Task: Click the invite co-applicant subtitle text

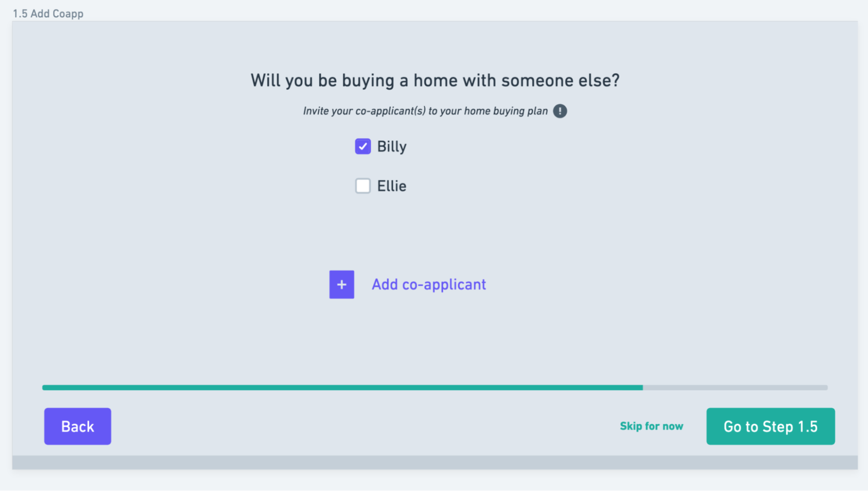Action: click(x=426, y=111)
